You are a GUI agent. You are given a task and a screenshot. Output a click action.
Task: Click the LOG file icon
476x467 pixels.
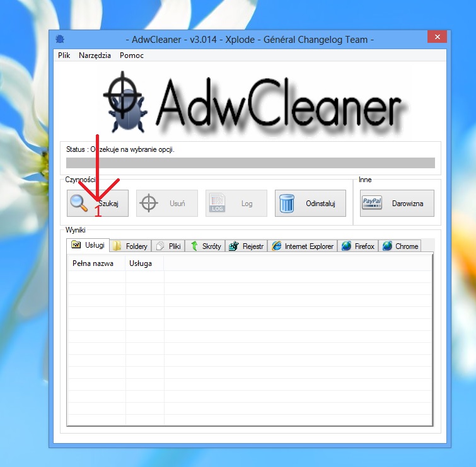218,203
